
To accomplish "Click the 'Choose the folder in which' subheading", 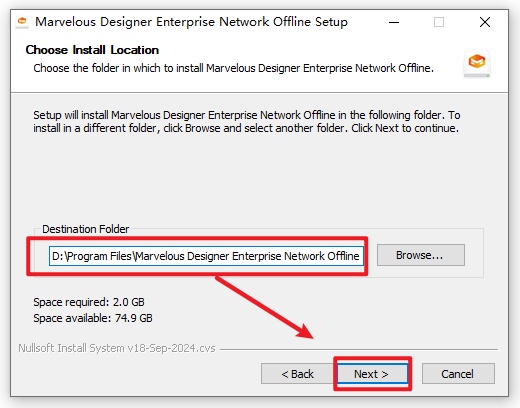I will (x=233, y=68).
